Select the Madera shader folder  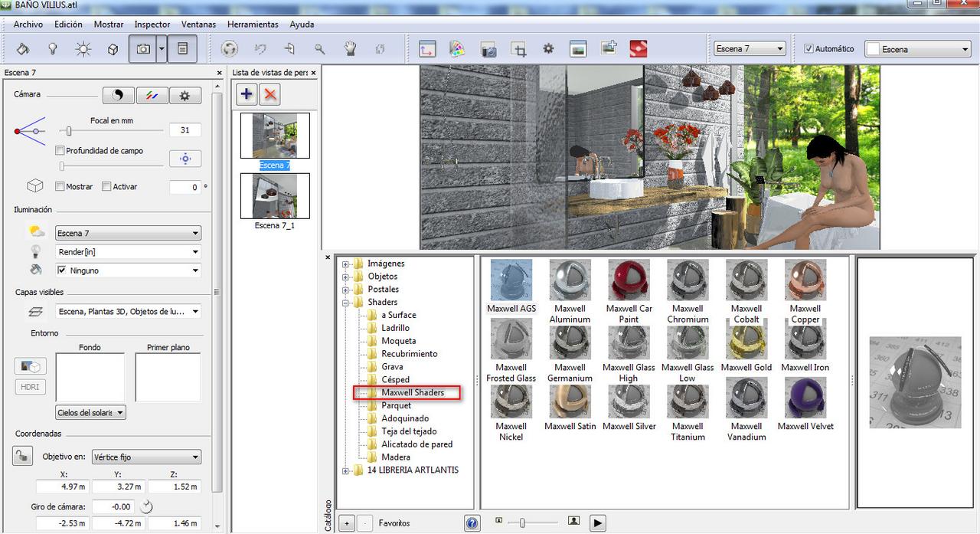click(396, 457)
